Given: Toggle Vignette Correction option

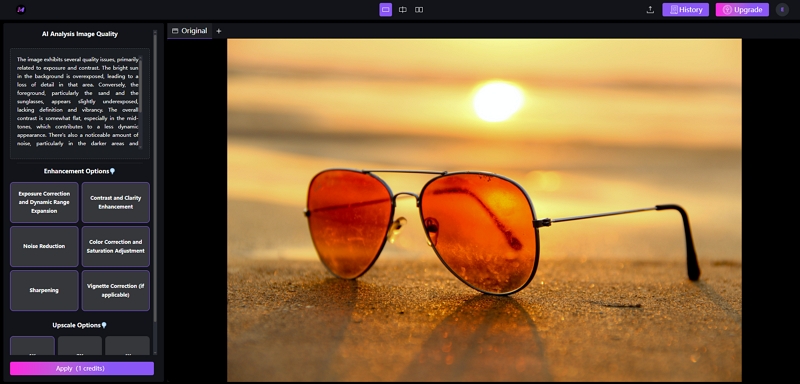Looking at the screenshot, I should tap(116, 290).
